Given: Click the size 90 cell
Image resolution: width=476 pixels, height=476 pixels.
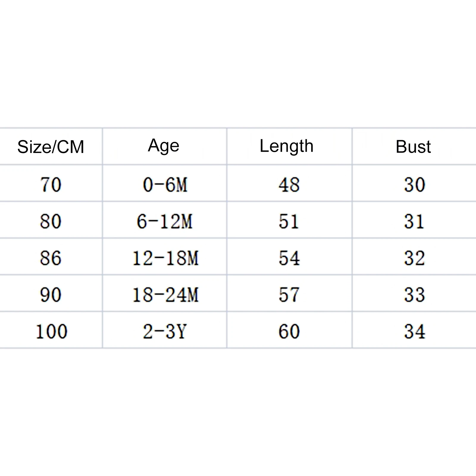Looking at the screenshot, I should tap(51, 295).
